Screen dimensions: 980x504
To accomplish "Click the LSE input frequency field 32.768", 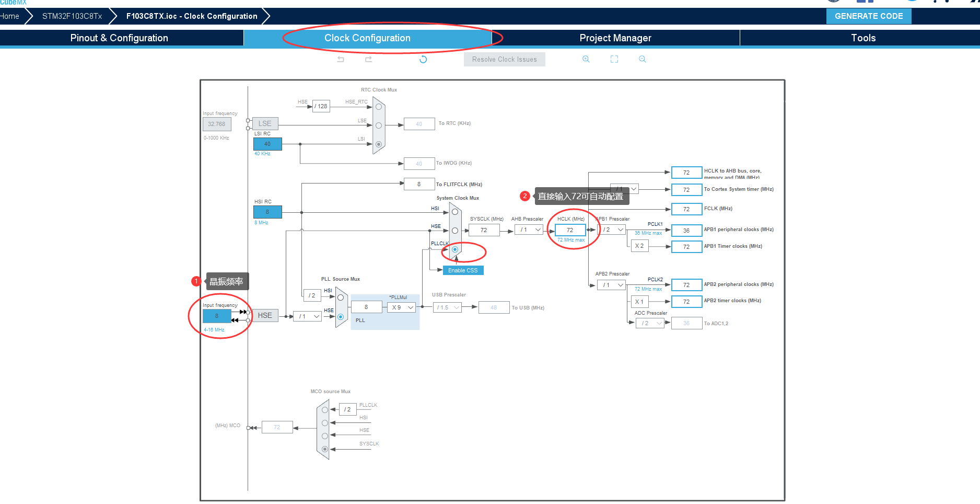I will tap(217, 124).
